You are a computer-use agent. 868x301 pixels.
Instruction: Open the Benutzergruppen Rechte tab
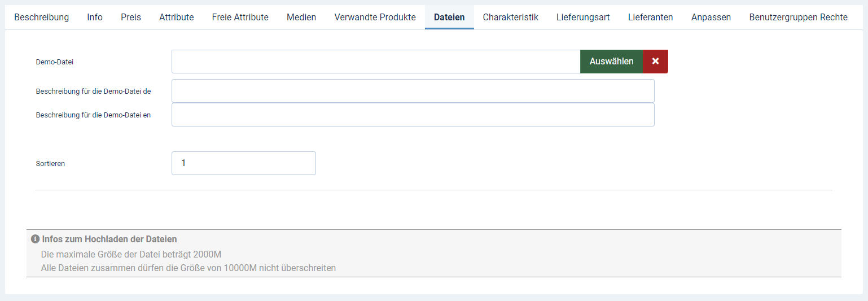click(x=799, y=18)
